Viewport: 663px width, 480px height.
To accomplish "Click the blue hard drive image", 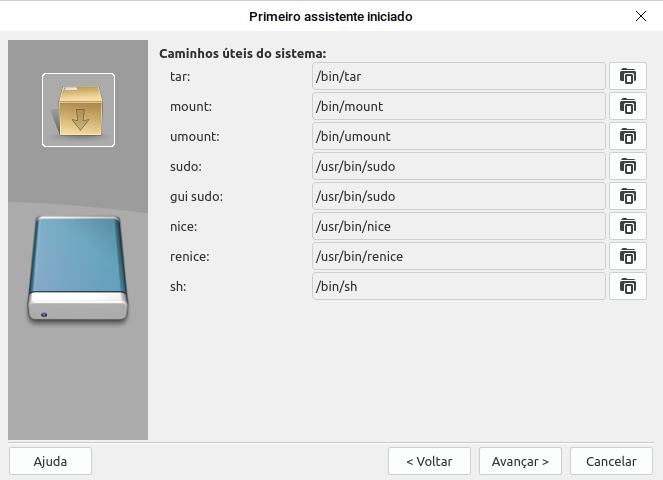I will tap(78, 267).
